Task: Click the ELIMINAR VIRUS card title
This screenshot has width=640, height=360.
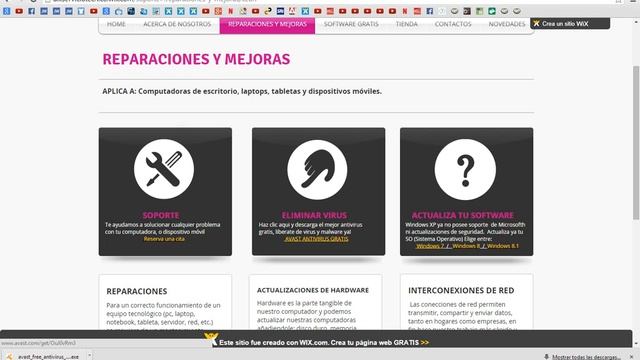Action: coord(314,216)
